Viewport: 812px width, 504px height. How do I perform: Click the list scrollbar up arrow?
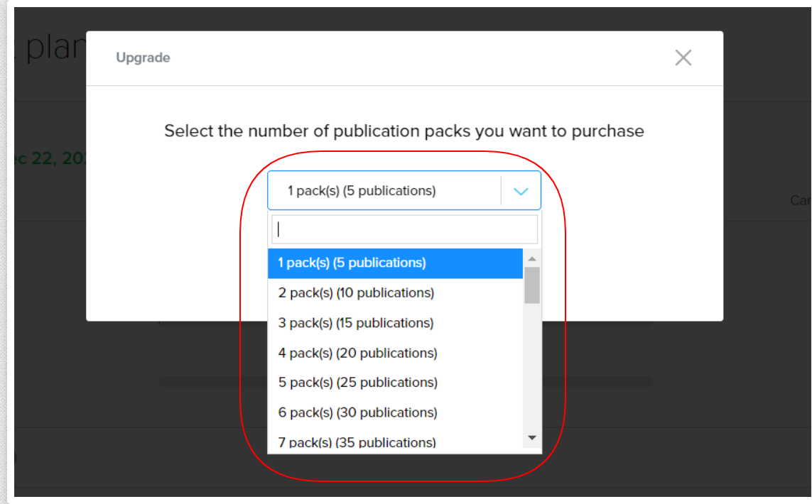(x=531, y=257)
